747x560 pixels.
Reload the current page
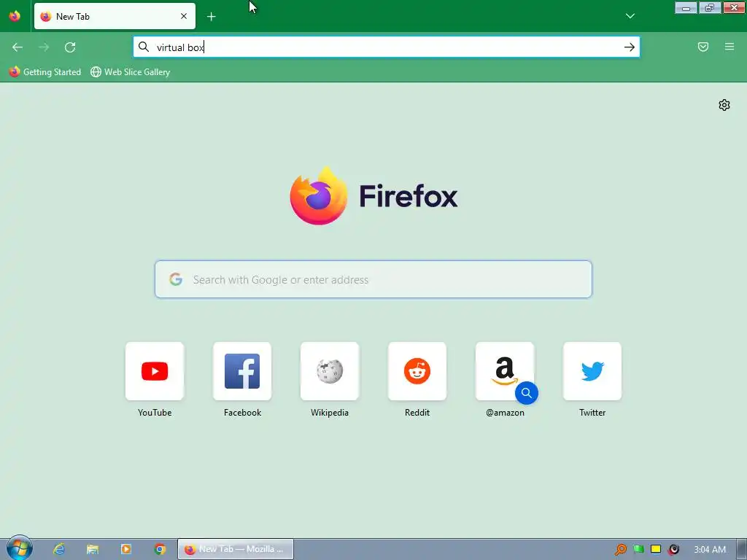tap(70, 47)
